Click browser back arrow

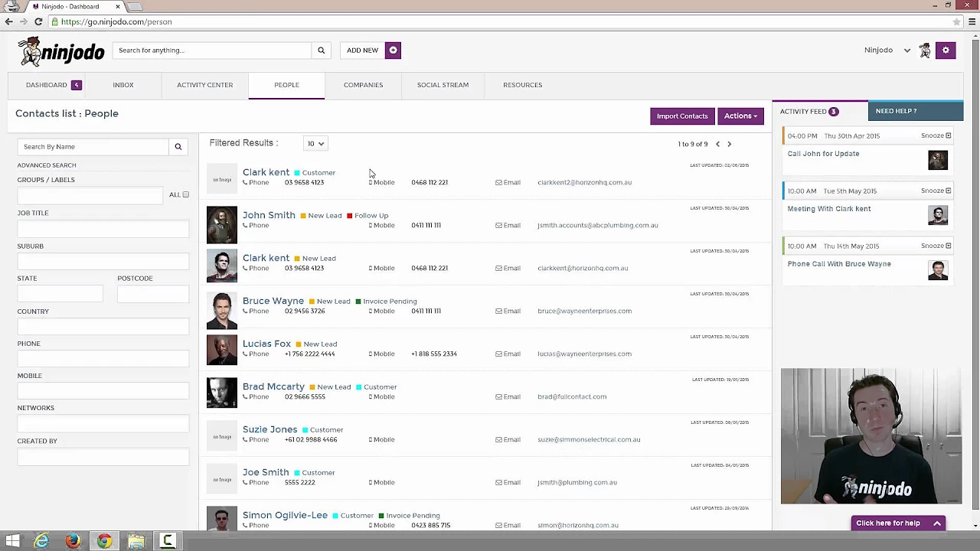click(x=8, y=21)
